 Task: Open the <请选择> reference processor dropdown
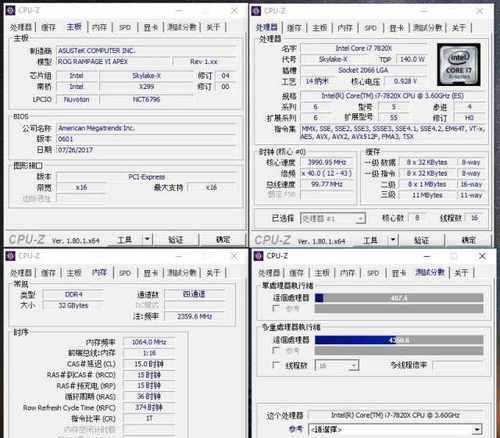(x=477, y=429)
